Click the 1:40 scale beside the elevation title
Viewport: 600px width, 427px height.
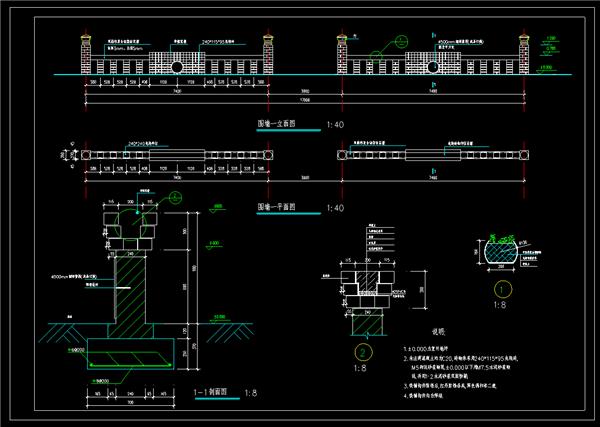click(x=337, y=127)
